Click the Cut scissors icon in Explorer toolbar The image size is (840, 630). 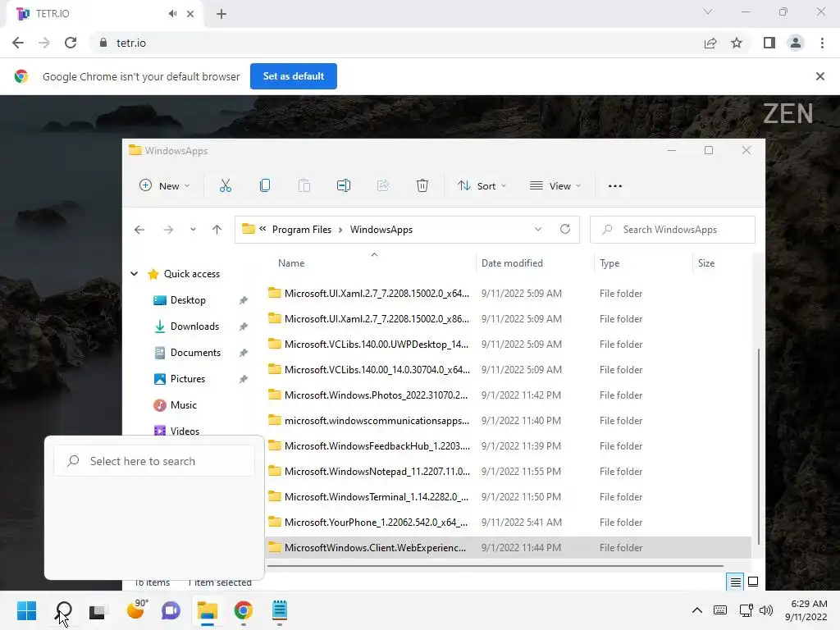pos(226,186)
